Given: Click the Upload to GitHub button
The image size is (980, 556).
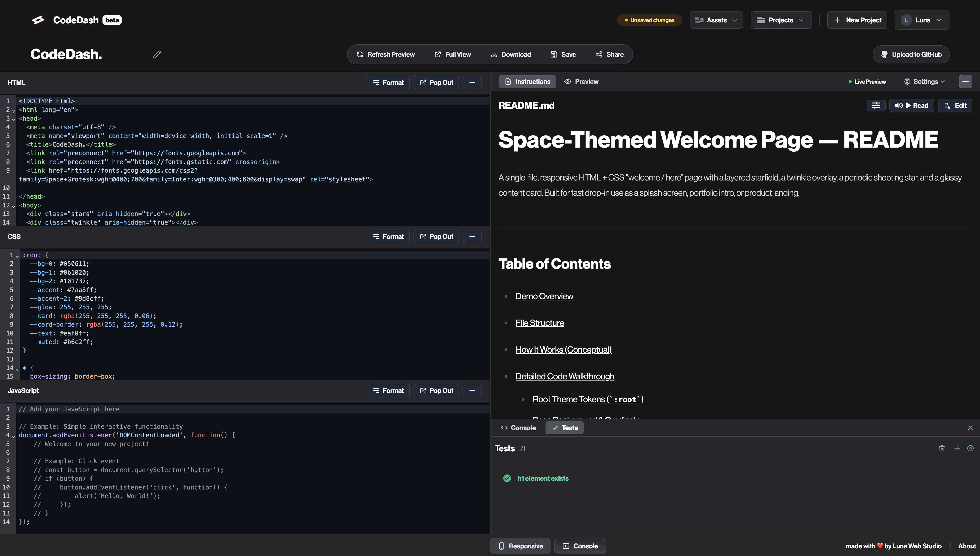Looking at the screenshot, I should pyautogui.click(x=911, y=54).
